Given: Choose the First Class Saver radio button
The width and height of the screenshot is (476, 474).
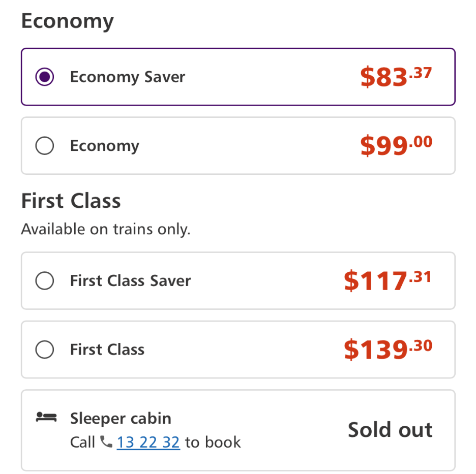Looking at the screenshot, I should tap(45, 280).
